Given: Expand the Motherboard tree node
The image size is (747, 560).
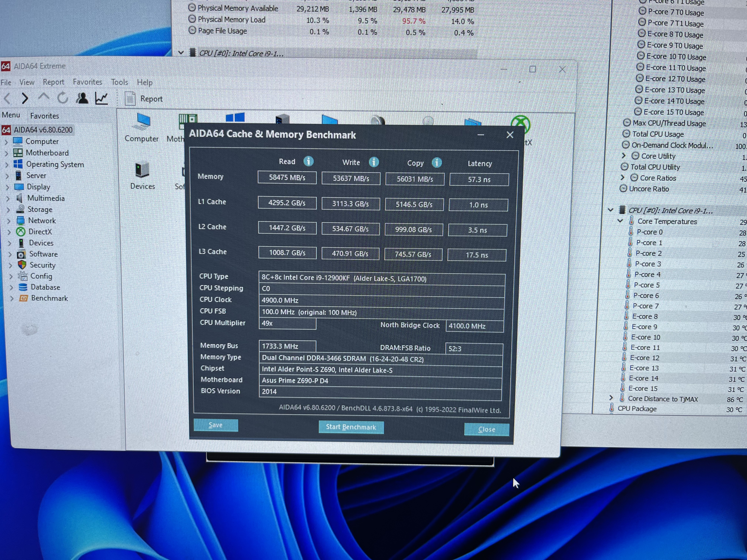Looking at the screenshot, I should [6, 153].
